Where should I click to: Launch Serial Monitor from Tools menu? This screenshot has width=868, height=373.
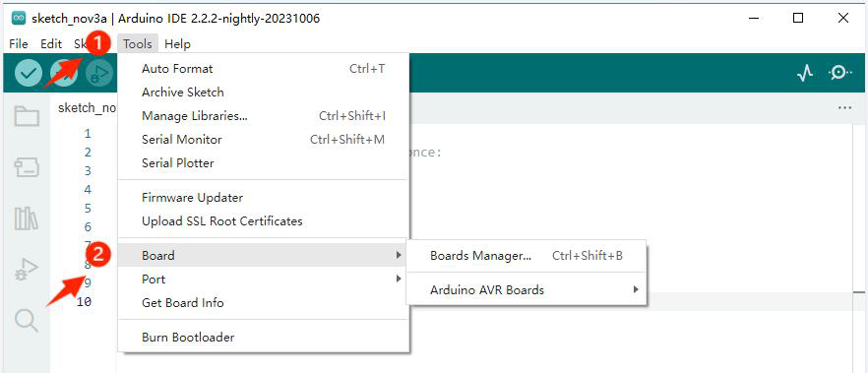264,140
